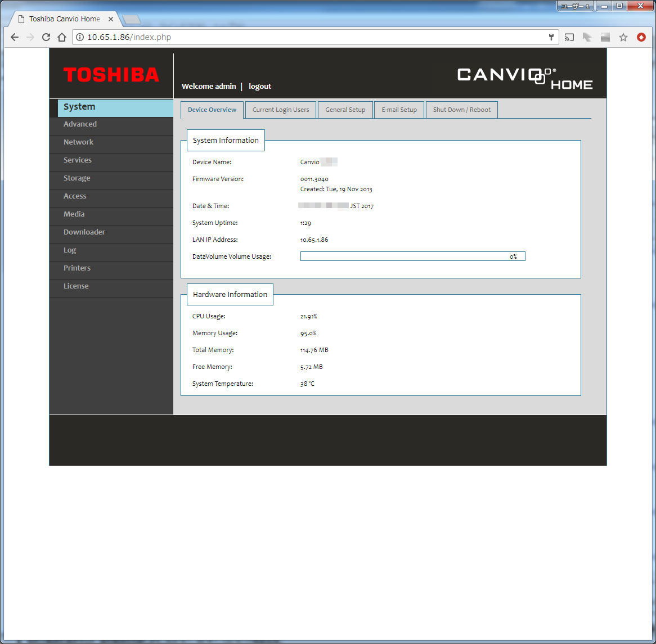Click the System Uptime value 1:29
This screenshot has width=656, height=644.
(x=305, y=223)
